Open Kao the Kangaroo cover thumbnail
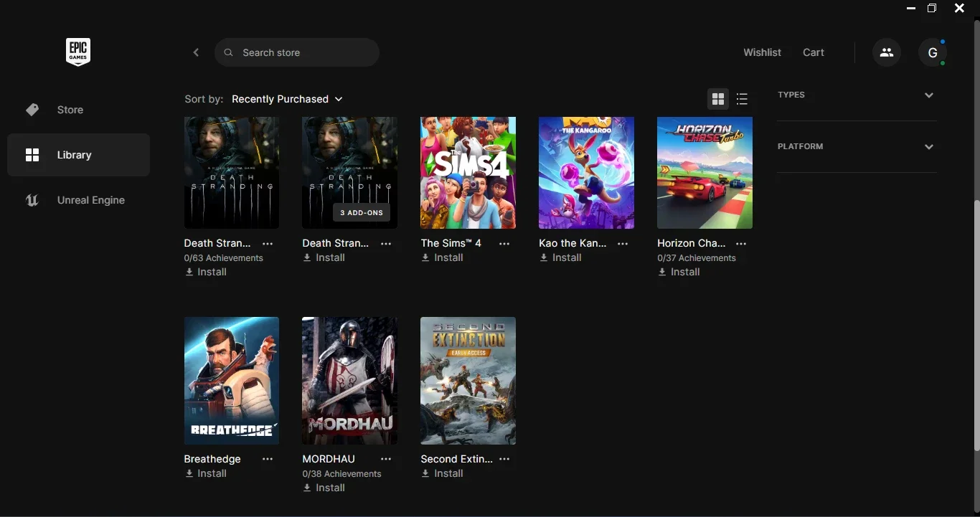The image size is (980, 517). point(586,173)
